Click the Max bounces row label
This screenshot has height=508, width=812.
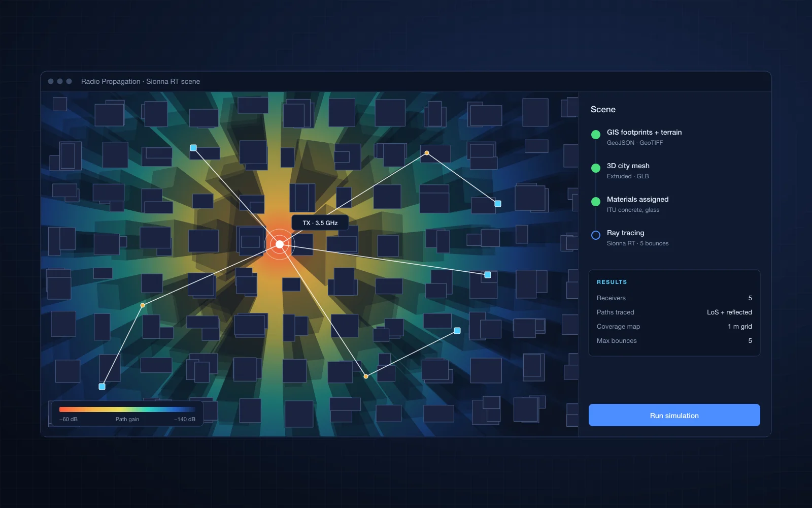pyautogui.click(x=617, y=341)
